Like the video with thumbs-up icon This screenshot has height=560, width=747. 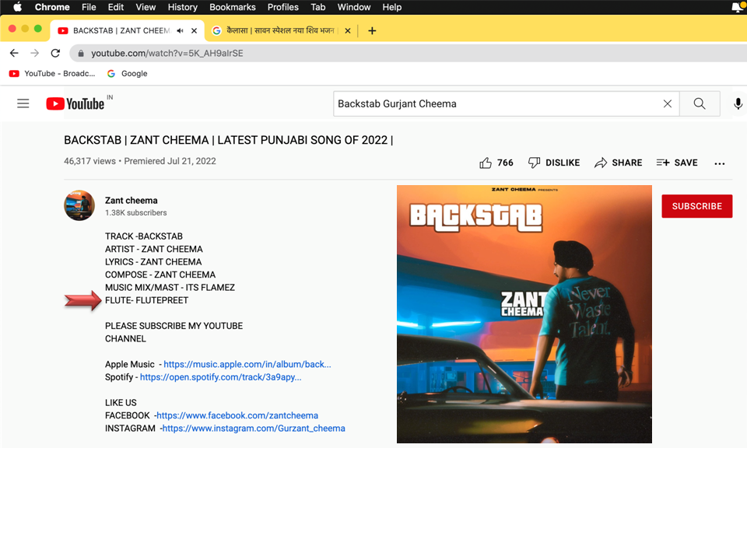tap(486, 163)
